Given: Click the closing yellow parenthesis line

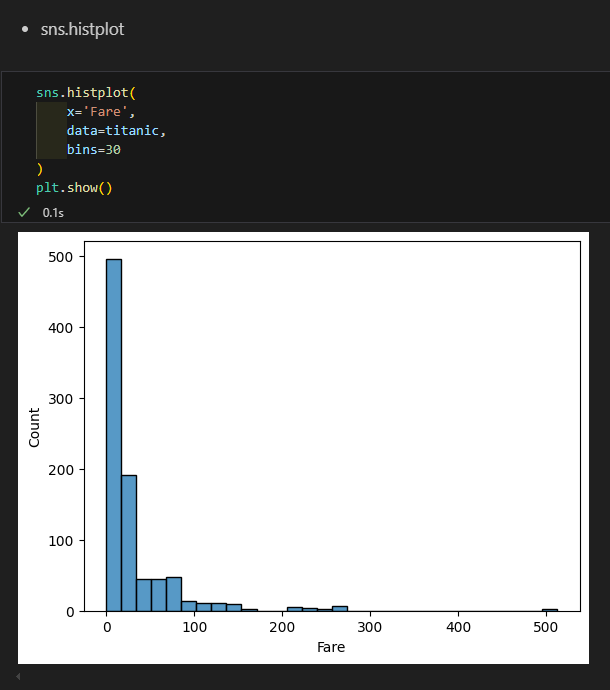Looking at the screenshot, I should coord(40,169).
